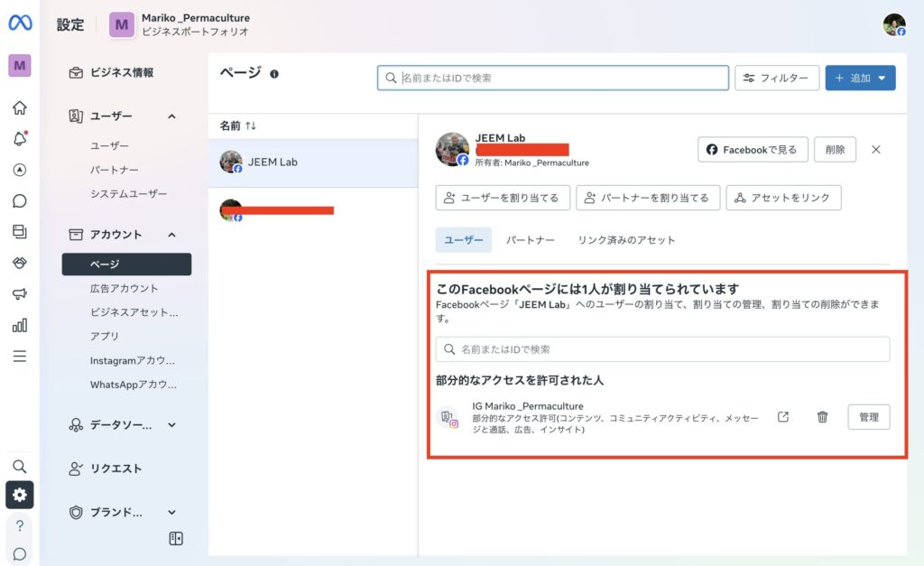
Task: Click the trash icon for IG Mariko _Permaculture
Action: coord(822,417)
